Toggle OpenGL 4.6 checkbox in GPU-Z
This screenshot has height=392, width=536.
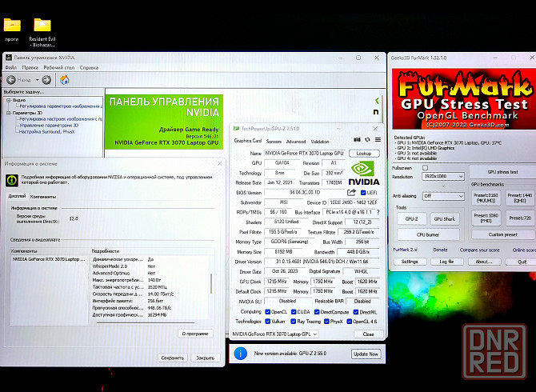[350, 322]
